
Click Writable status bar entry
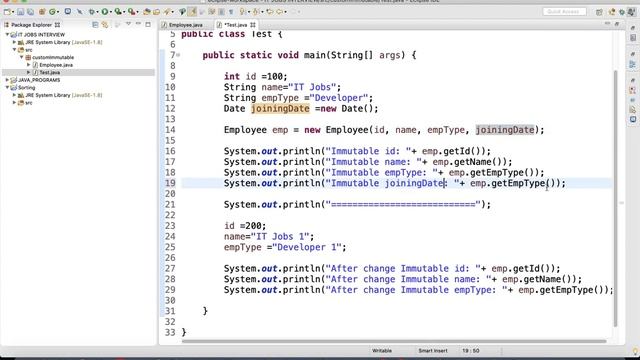tap(382, 351)
